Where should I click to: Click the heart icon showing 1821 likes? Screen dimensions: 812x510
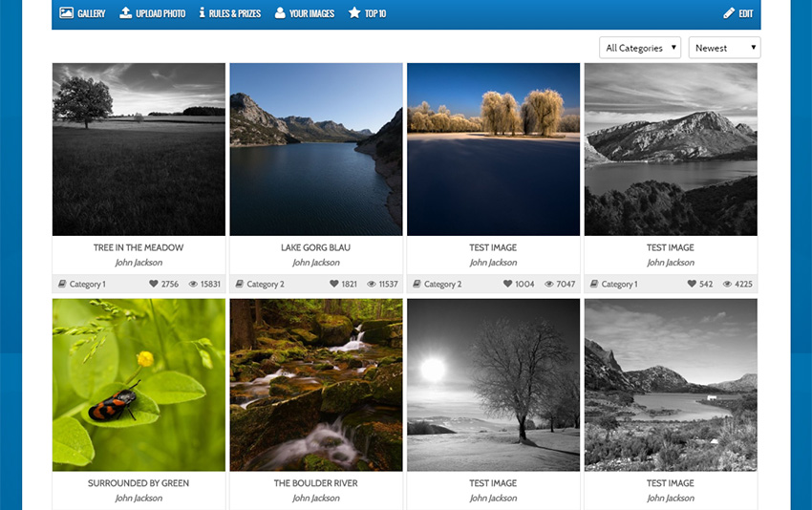tap(334, 284)
